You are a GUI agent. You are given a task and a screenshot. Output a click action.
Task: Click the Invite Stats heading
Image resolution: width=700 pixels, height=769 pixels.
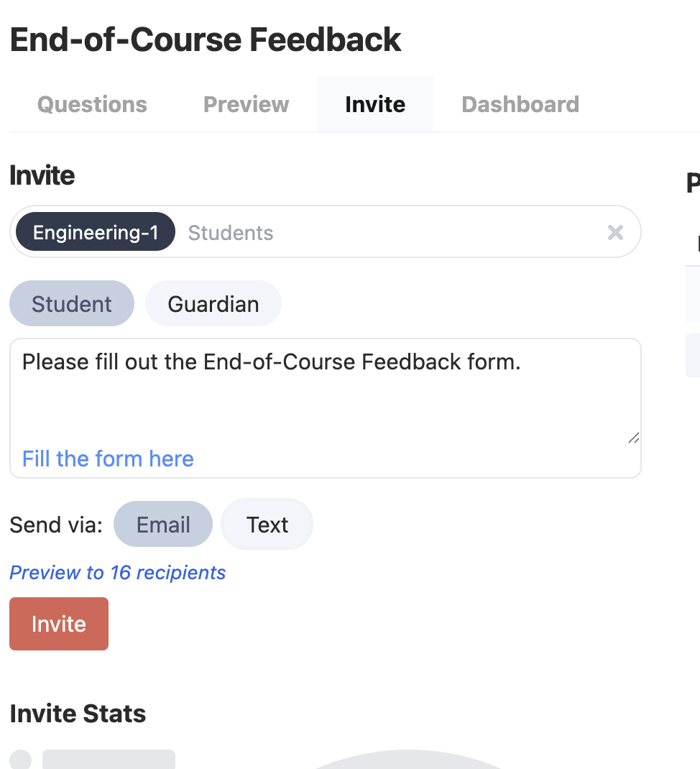coord(78,714)
